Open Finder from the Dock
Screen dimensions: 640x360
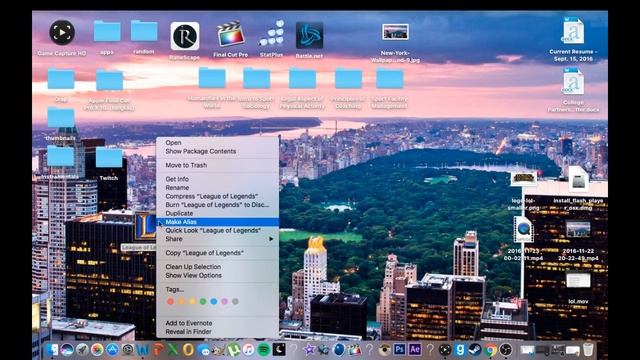(52, 349)
